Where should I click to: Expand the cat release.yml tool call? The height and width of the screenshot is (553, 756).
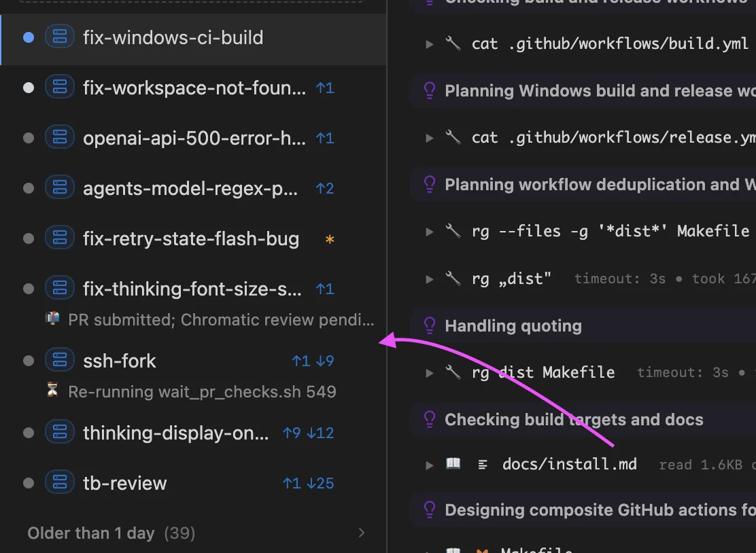430,138
